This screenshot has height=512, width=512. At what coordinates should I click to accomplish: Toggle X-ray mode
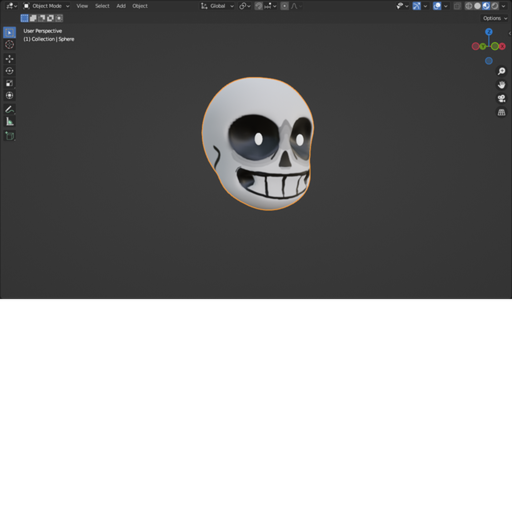click(x=457, y=6)
